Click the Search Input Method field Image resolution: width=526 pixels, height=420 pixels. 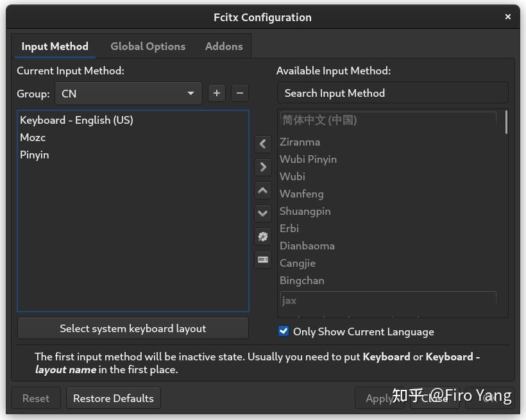(393, 93)
